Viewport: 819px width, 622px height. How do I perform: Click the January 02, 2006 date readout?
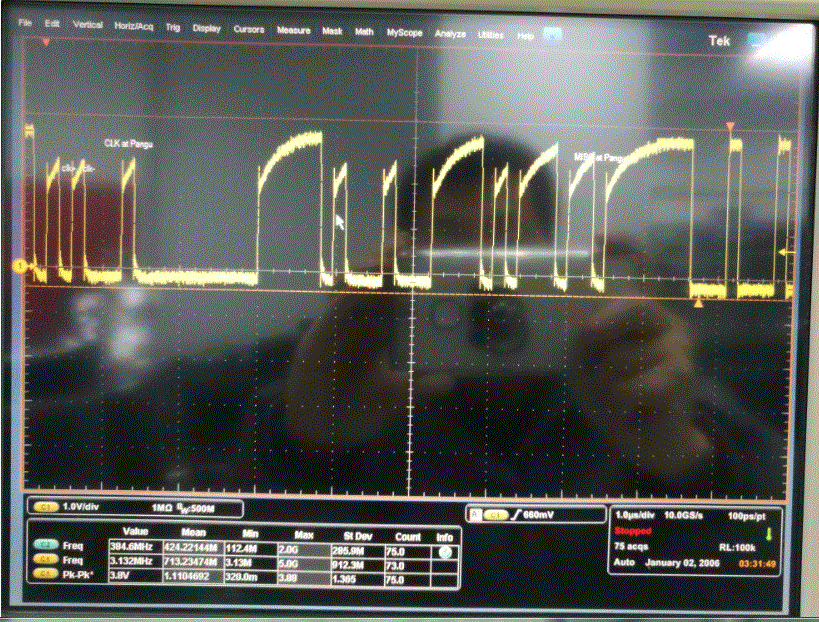click(x=682, y=563)
